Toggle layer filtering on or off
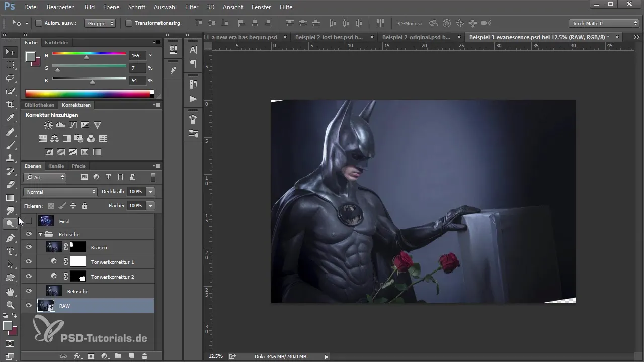This screenshot has height=362, width=644. tap(153, 177)
